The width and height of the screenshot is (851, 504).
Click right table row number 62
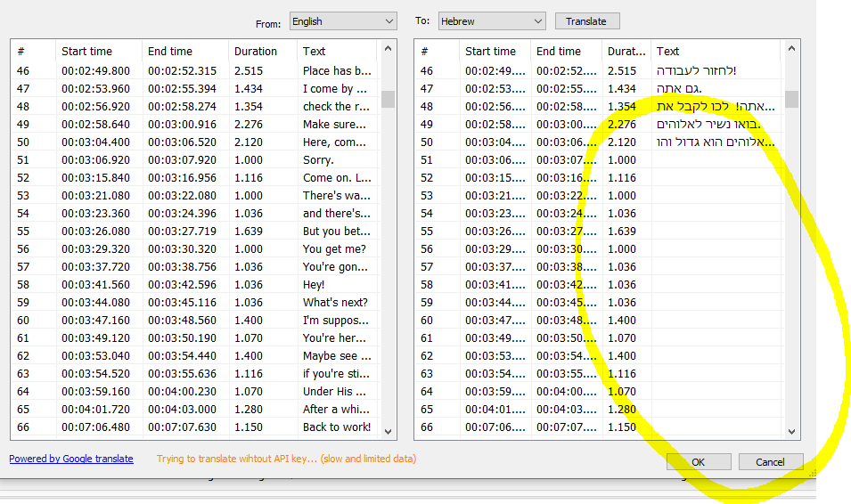tap(427, 356)
